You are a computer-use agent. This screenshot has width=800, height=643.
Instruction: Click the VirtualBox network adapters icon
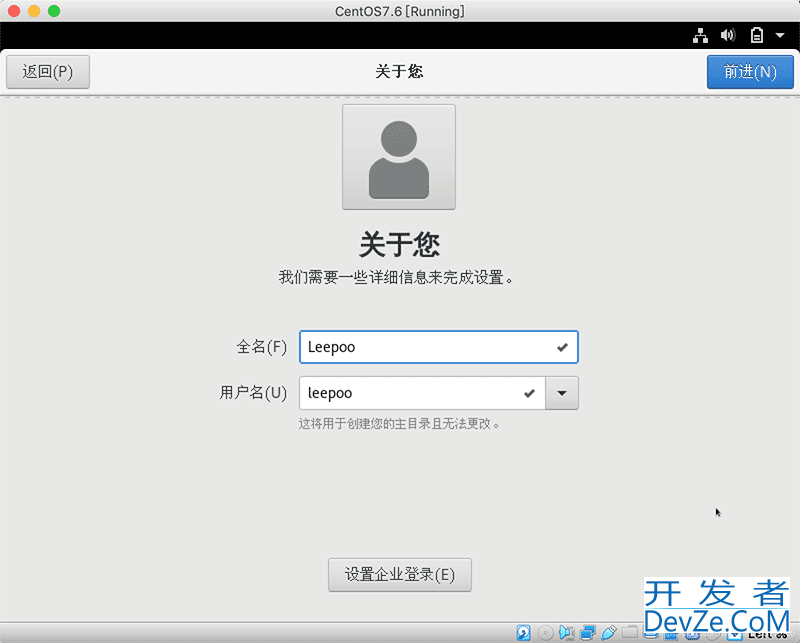588,633
